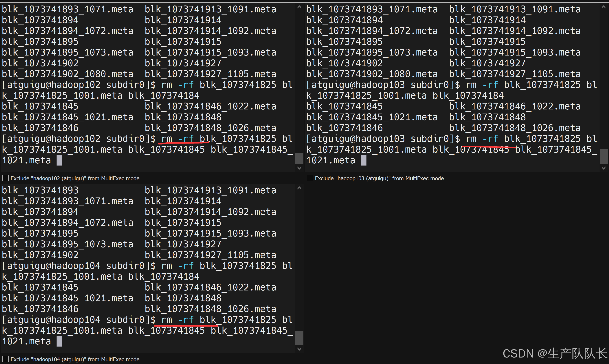Viewport: 609px width, 364px height.
Task: Select blk_1073741848_1026.meta in the hadoop102 pane
Action: pos(211,128)
